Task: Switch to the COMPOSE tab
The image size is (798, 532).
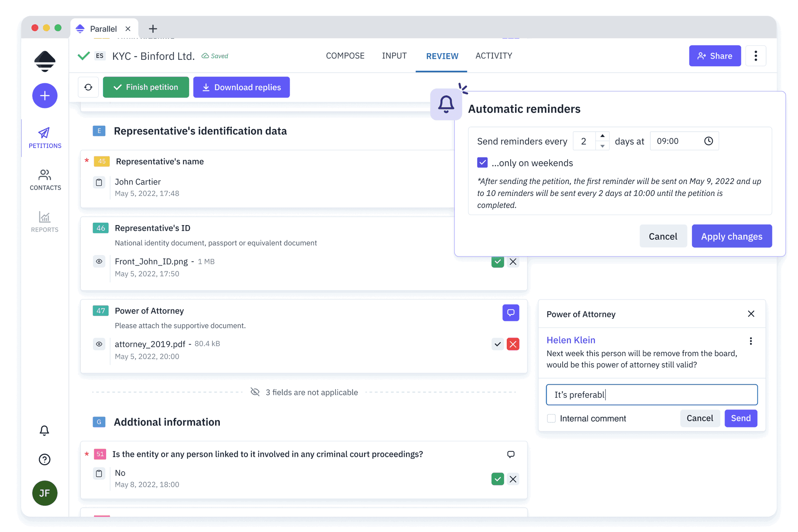Action: [x=344, y=55]
